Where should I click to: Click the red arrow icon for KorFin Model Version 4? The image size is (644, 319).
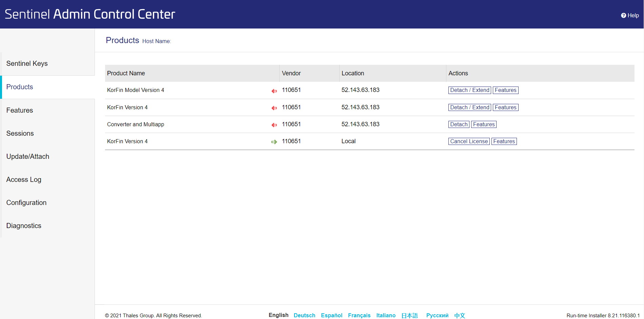click(274, 91)
